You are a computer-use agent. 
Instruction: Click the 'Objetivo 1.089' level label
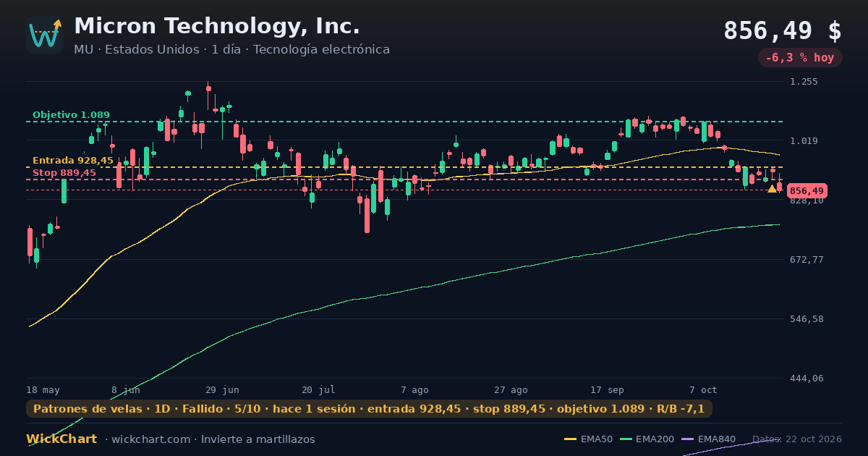[x=71, y=115]
